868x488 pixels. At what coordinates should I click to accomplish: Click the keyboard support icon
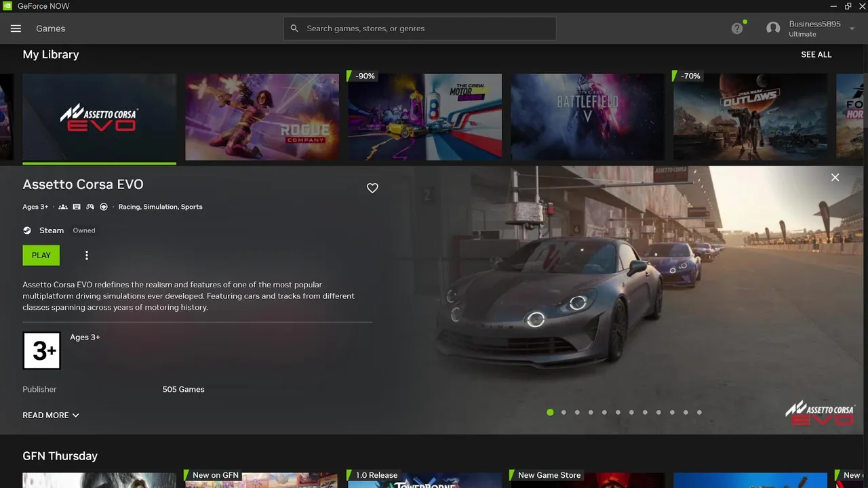(x=77, y=207)
